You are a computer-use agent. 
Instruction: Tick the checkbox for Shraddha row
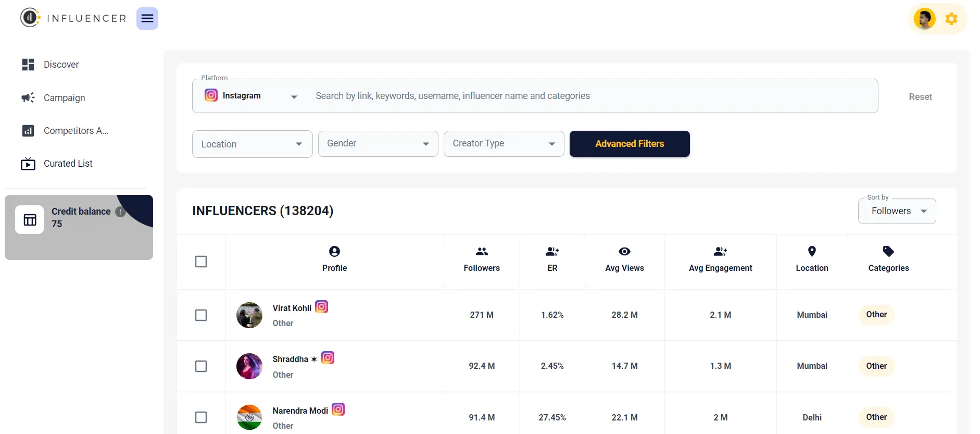(x=201, y=366)
